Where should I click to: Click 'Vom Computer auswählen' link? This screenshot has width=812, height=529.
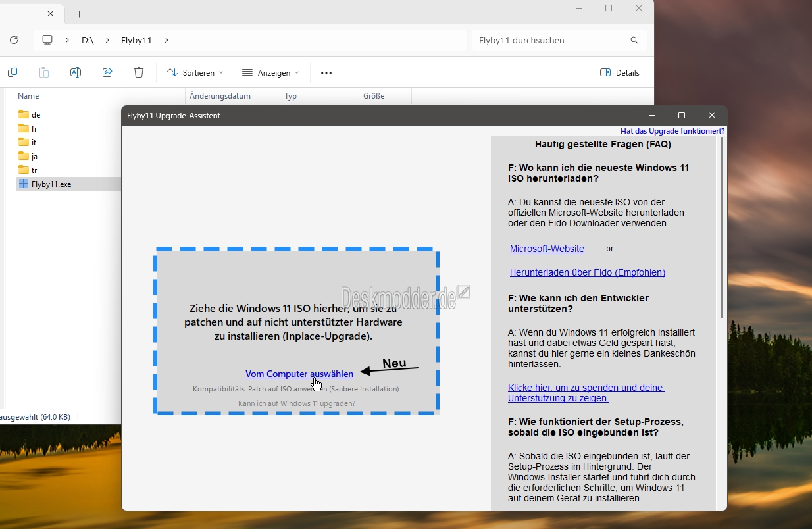[x=299, y=374]
